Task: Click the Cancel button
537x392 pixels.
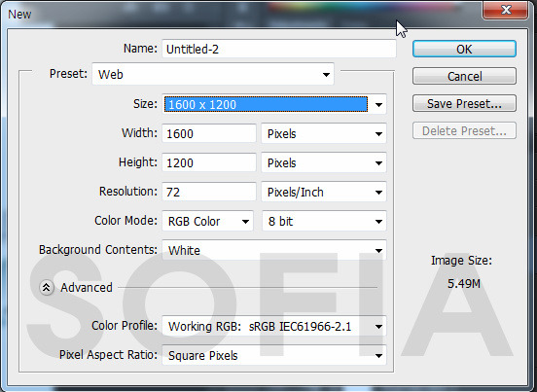Action: tap(464, 76)
